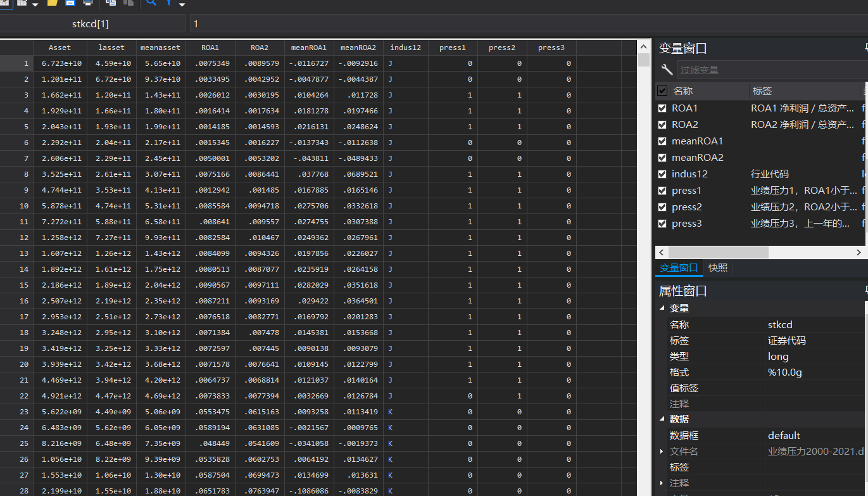This screenshot has height=496, width=868.
Task: Uncheck the ROA2 variable checkbox
Action: (x=662, y=125)
